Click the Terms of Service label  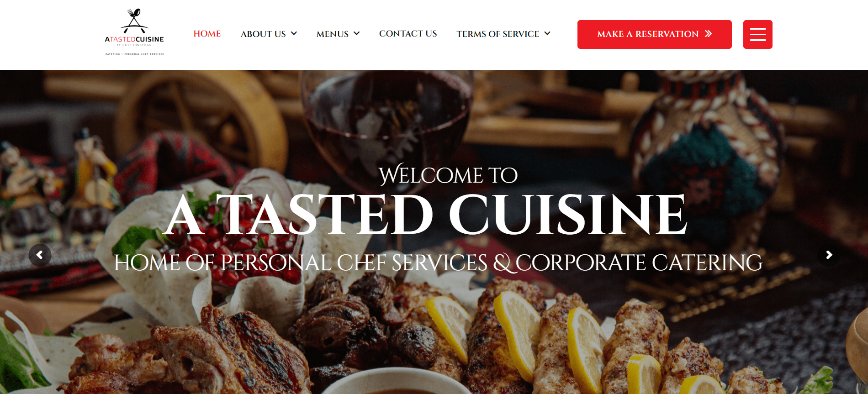tap(498, 34)
